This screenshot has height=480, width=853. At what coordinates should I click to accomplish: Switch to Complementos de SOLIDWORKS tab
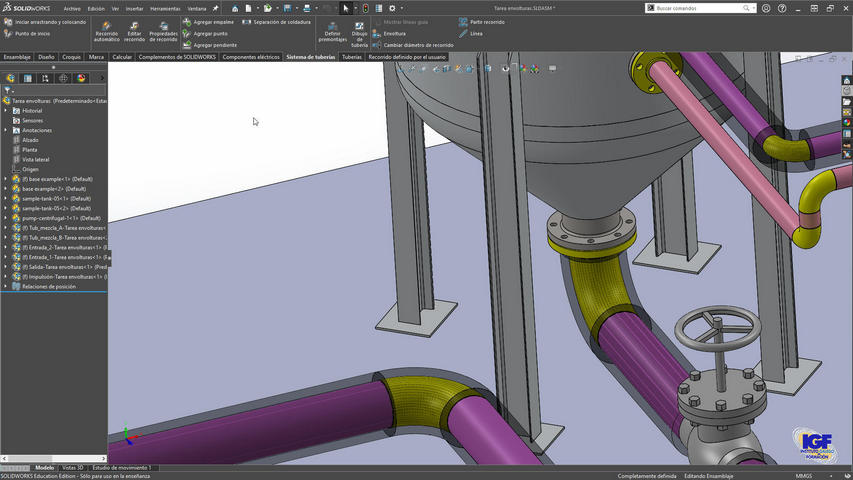tap(177, 57)
